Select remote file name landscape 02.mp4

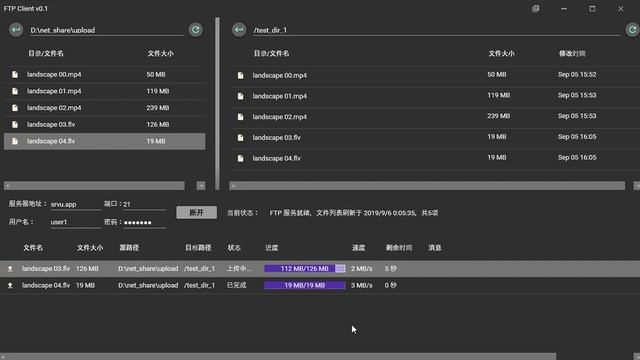[x=280, y=117]
